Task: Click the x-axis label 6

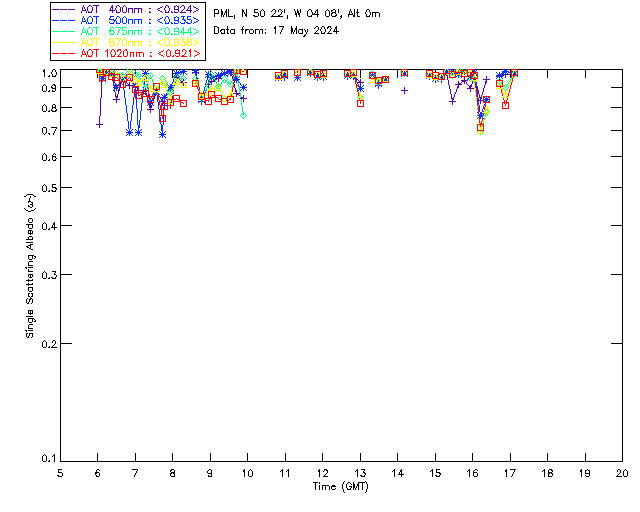Action: click(98, 473)
